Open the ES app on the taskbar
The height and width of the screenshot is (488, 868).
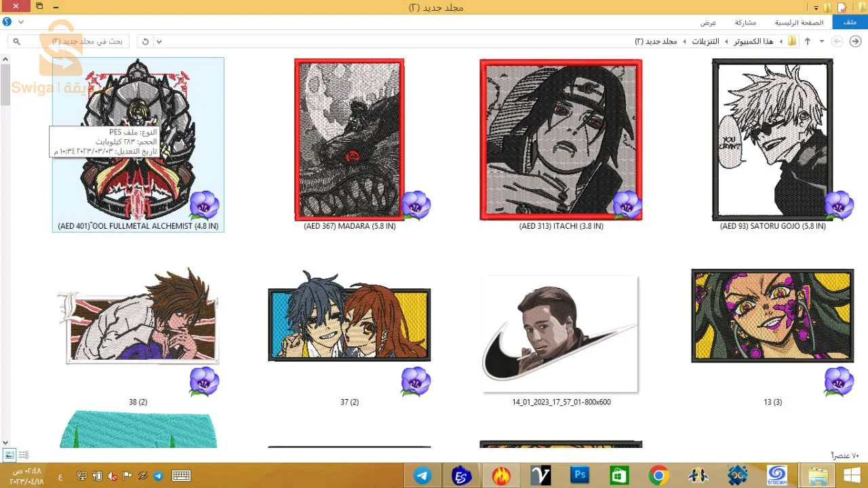[x=462, y=475]
